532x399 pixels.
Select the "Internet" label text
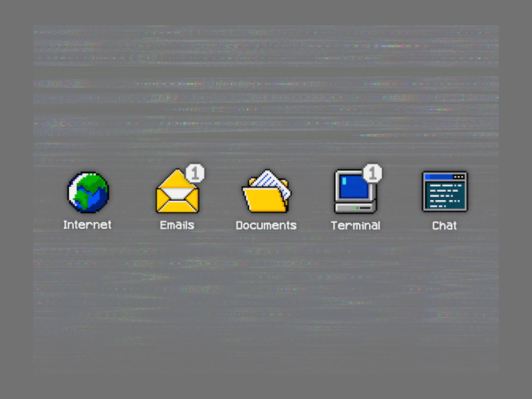[87, 225]
